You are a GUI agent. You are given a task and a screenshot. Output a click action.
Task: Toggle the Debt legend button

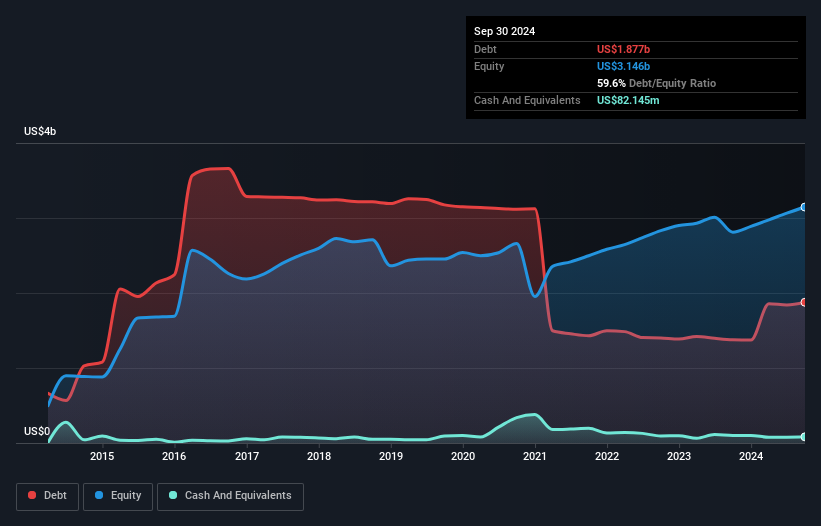[x=48, y=496]
